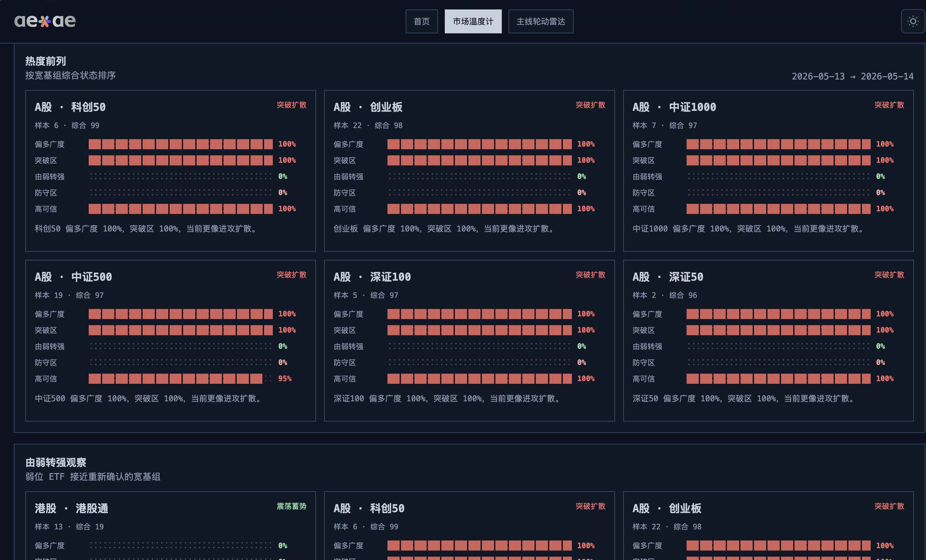This screenshot has height=560, width=926.
Task: Open the A股 · 科创50 card title in 热度前列
Action: tap(70, 107)
